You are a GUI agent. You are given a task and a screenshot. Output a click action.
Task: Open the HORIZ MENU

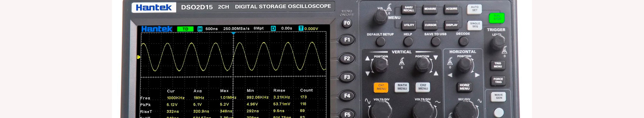pyautogui.click(x=465, y=87)
